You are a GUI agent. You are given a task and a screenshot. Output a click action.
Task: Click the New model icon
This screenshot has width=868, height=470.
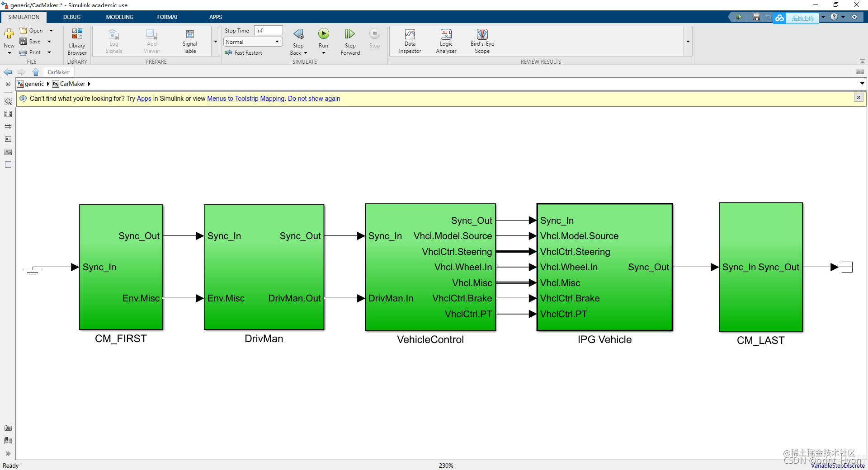(9, 34)
